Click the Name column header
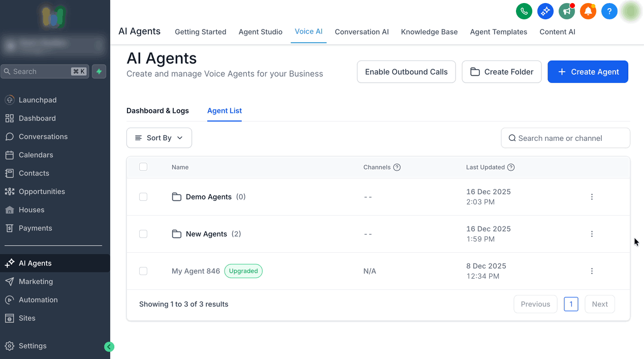This screenshot has height=359, width=644. [x=180, y=167]
